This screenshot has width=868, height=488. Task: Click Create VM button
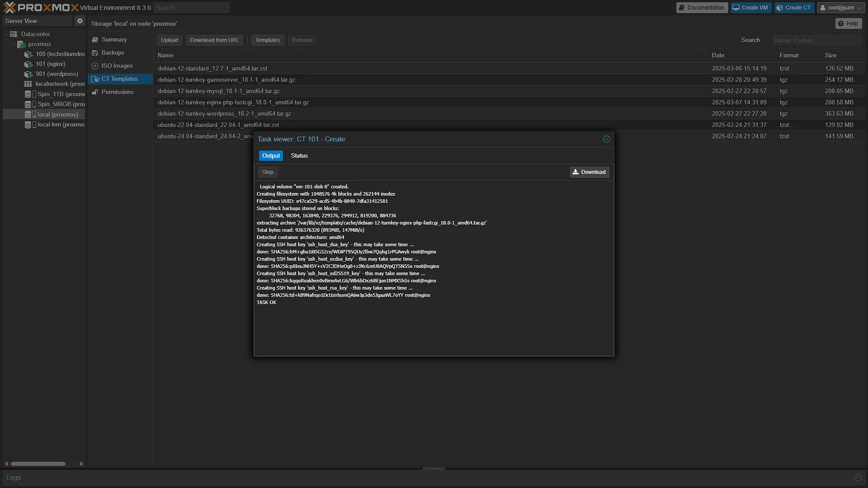click(x=750, y=8)
